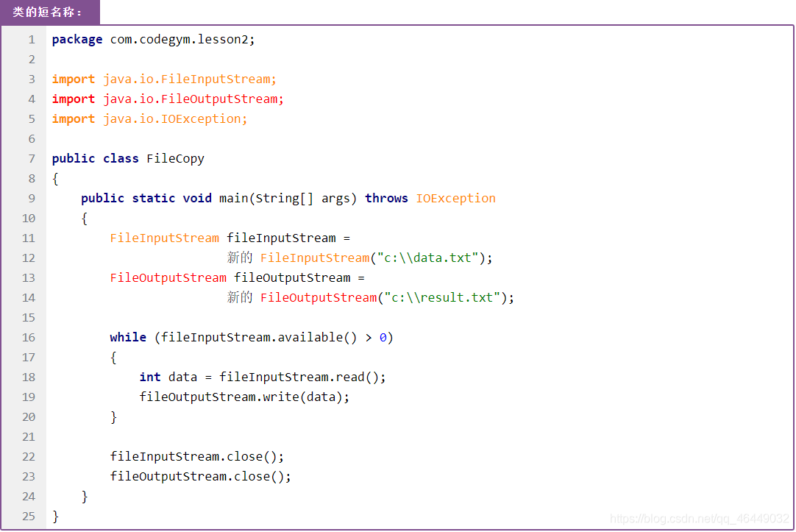Click line number 22 in gutter
Viewport: 796px width, 532px height.
click(x=29, y=457)
